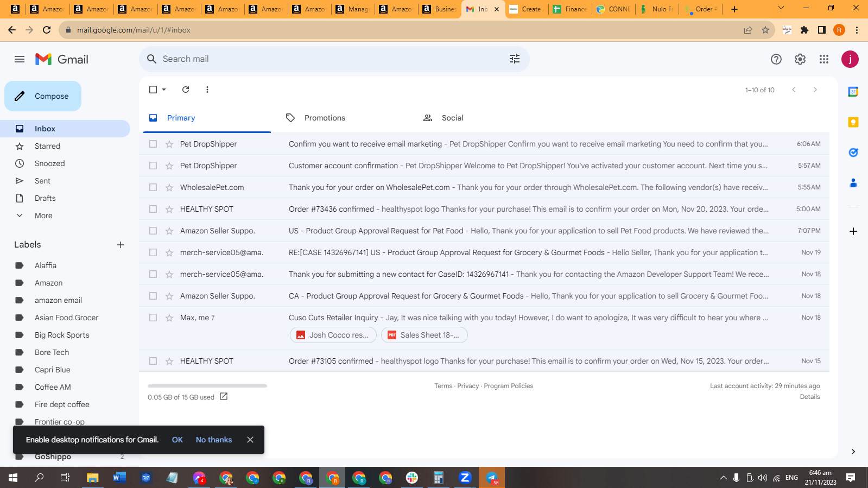Open Chrome extensions puzzle icon
This screenshot has width=868, height=488.
click(804, 30)
